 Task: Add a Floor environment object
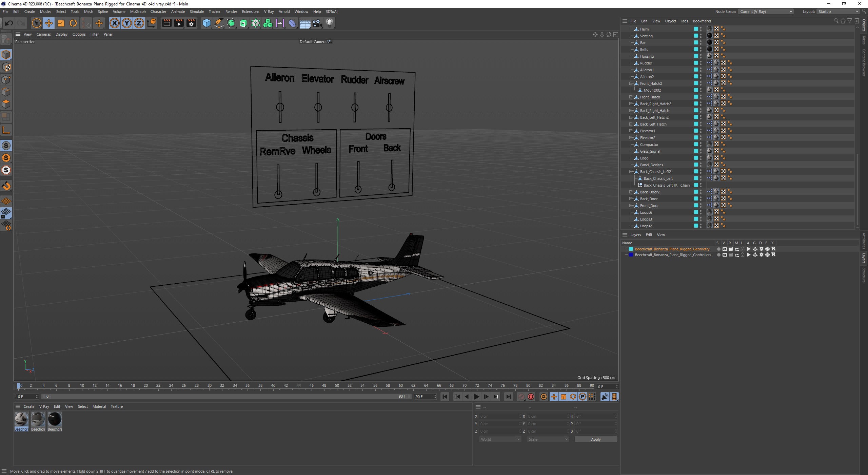point(305,23)
